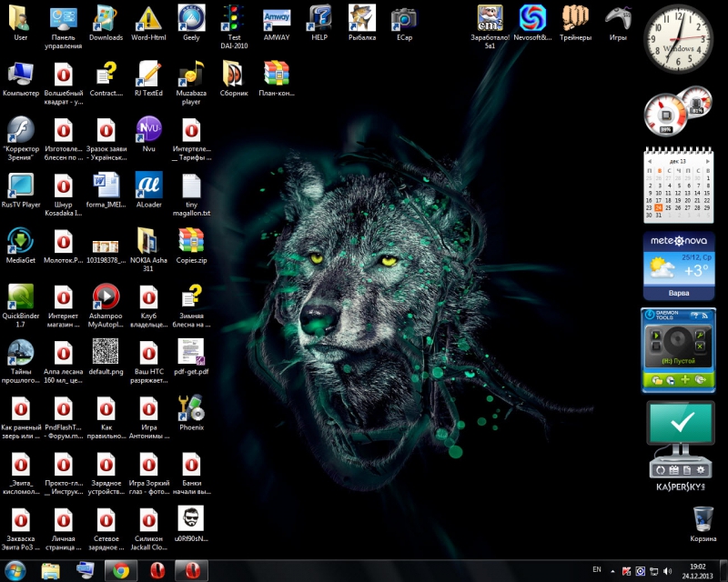Open Windows Explorer from the taskbar
728x582 pixels.
pos(50,570)
